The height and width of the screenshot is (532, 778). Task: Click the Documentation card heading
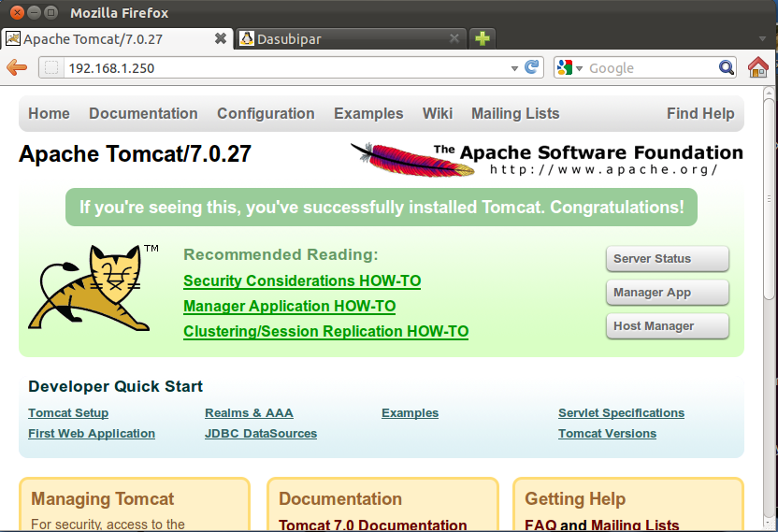339,498
